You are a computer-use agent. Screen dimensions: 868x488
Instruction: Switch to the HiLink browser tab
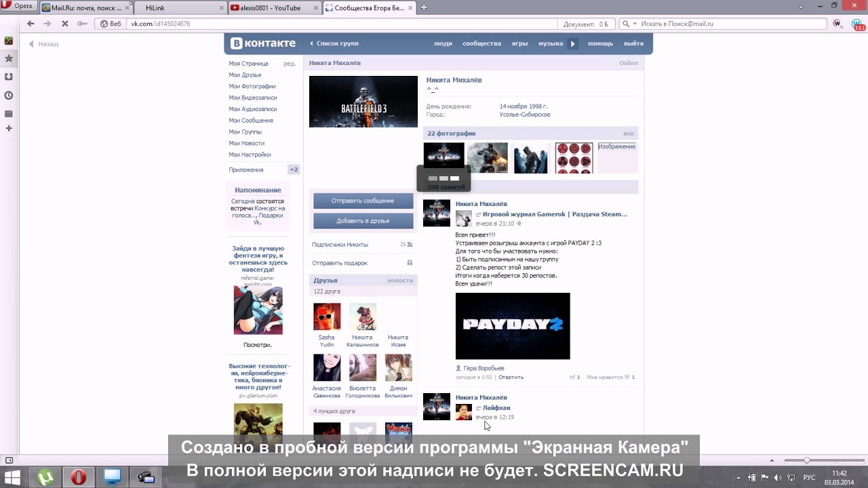click(x=180, y=7)
